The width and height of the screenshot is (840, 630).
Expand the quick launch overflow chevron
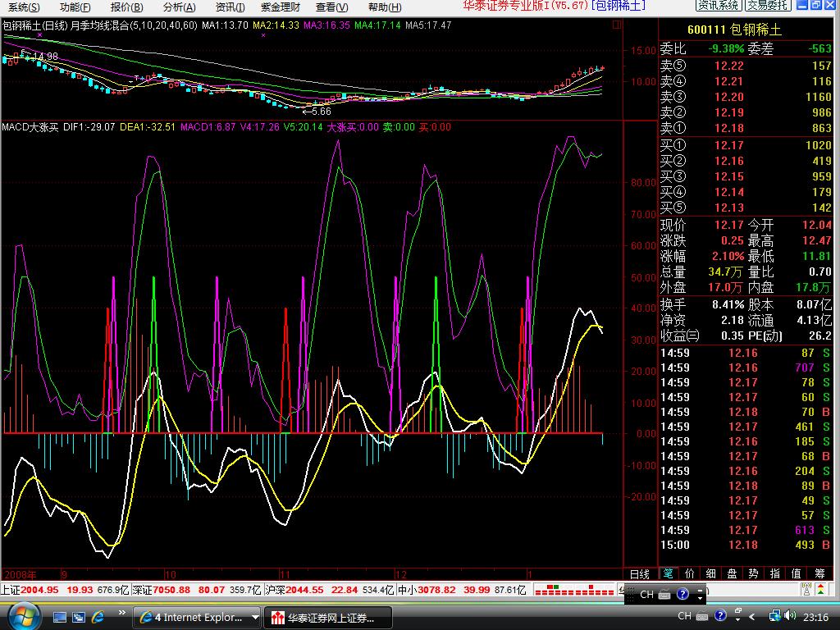122,613
